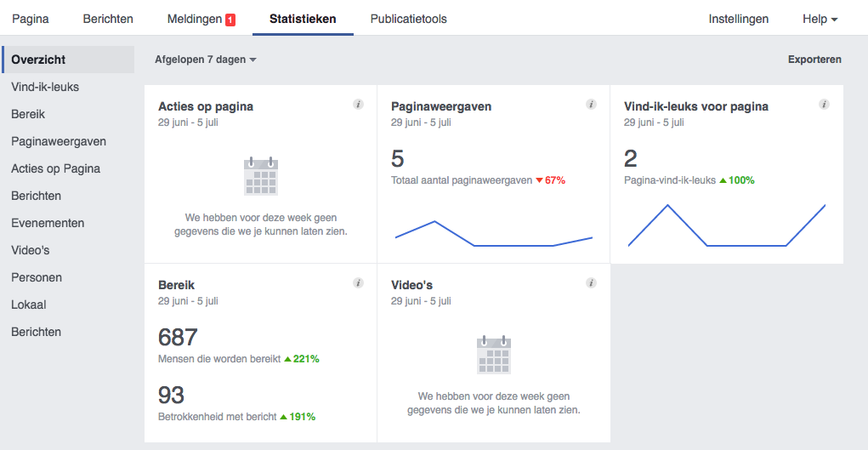Click the Bereik card title
The height and width of the screenshot is (450, 868).
[177, 286]
